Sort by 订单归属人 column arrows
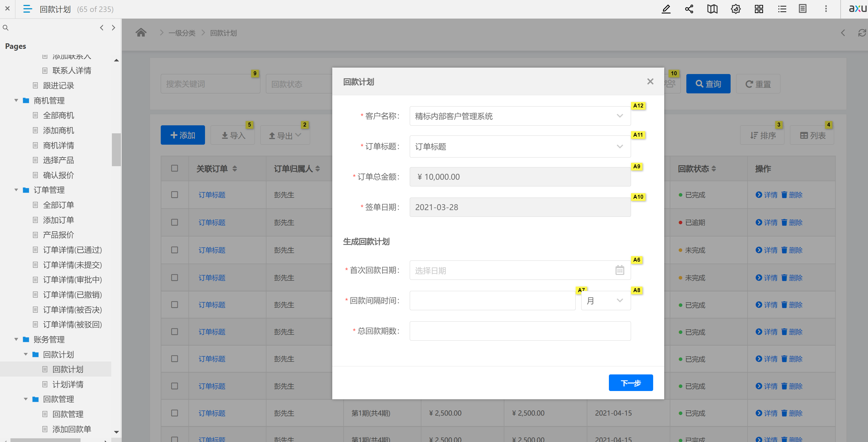The height and width of the screenshot is (442, 868). click(318, 168)
